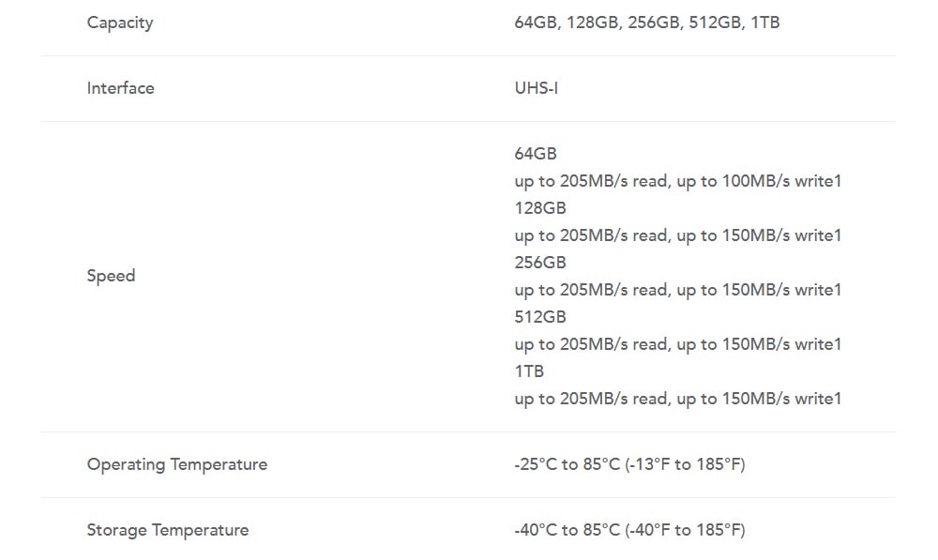Click the speed line under 128GB
938x560 pixels.
tap(678, 235)
